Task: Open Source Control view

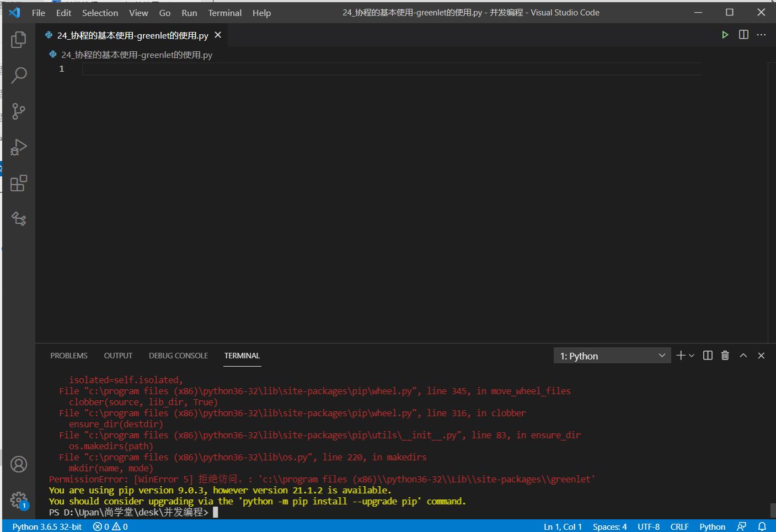Action: pyautogui.click(x=19, y=111)
